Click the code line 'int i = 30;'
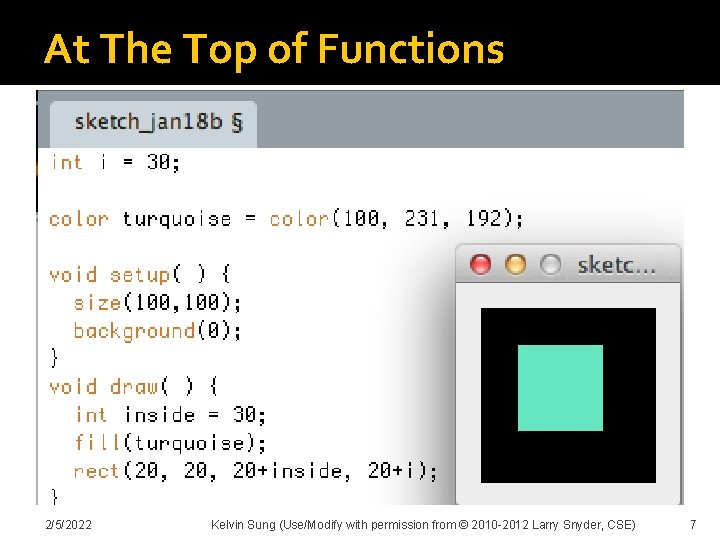Image resolution: width=720 pixels, height=540 pixels. [115, 163]
